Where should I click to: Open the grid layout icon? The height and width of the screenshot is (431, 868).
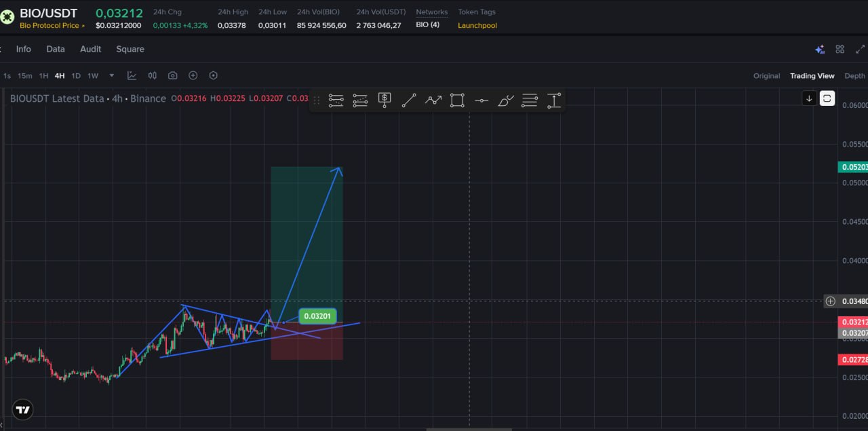pyautogui.click(x=840, y=49)
